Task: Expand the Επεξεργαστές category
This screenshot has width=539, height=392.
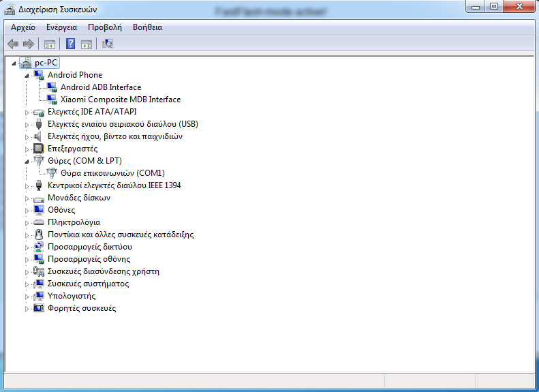Action: (x=27, y=149)
